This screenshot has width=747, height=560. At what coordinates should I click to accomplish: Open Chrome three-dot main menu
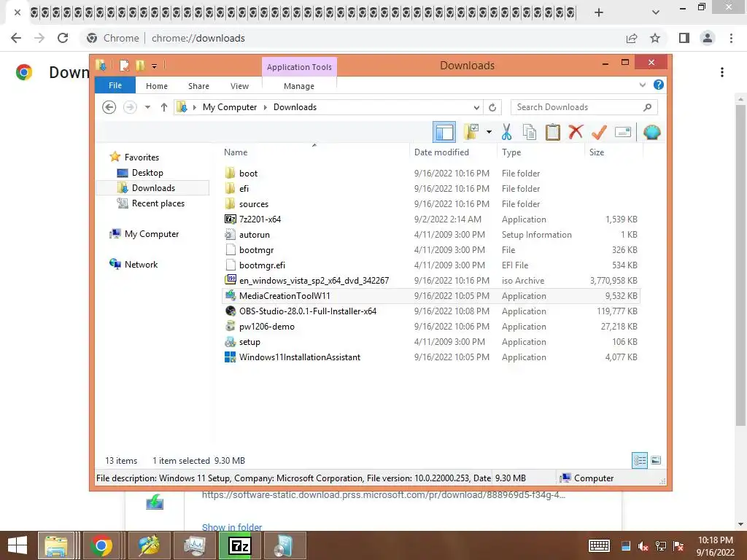[731, 38]
